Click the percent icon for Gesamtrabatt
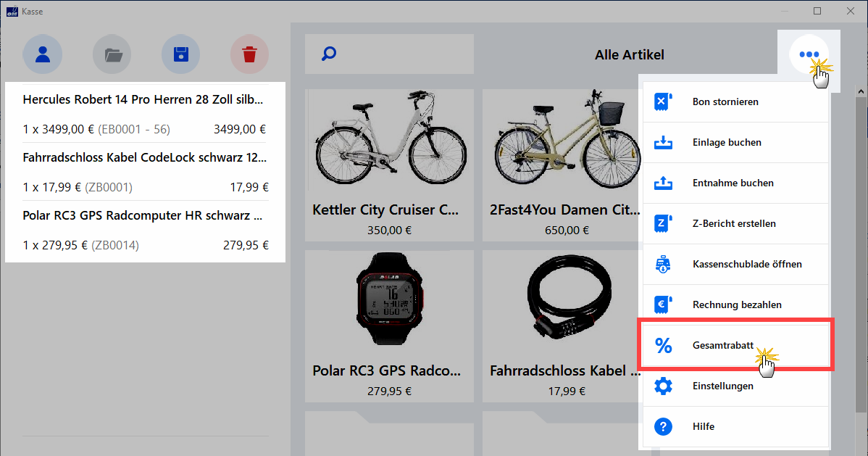The height and width of the screenshot is (456, 868). click(x=663, y=345)
